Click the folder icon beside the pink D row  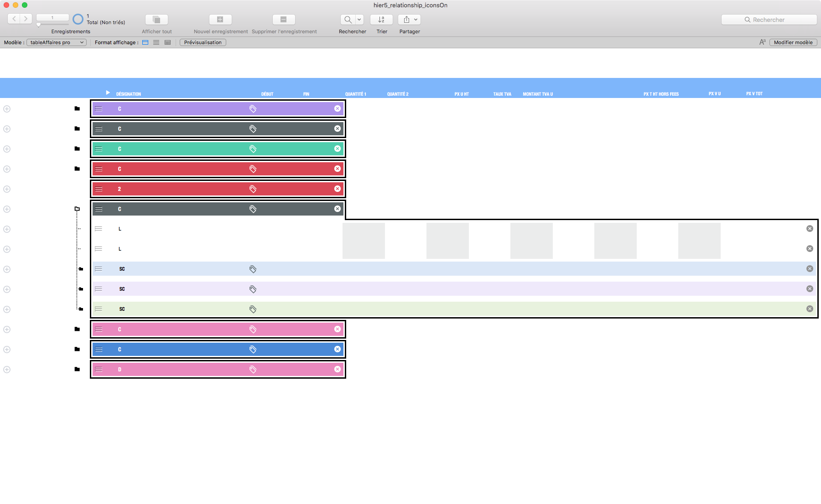point(77,369)
